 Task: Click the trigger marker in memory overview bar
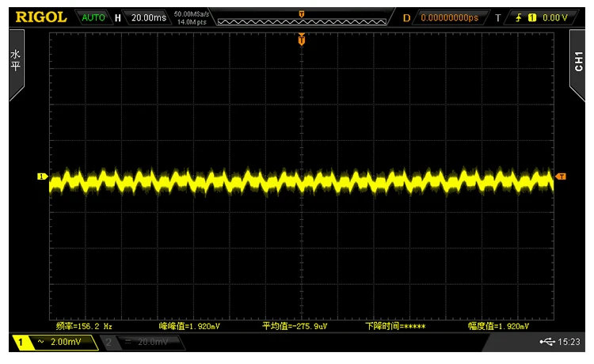tap(302, 14)
